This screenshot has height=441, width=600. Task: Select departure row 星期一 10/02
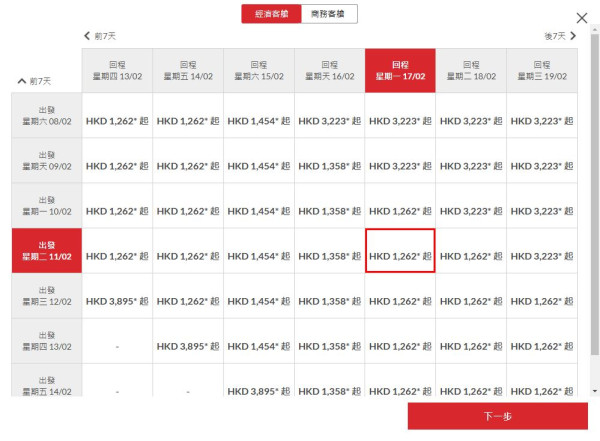tap(47, 206)
